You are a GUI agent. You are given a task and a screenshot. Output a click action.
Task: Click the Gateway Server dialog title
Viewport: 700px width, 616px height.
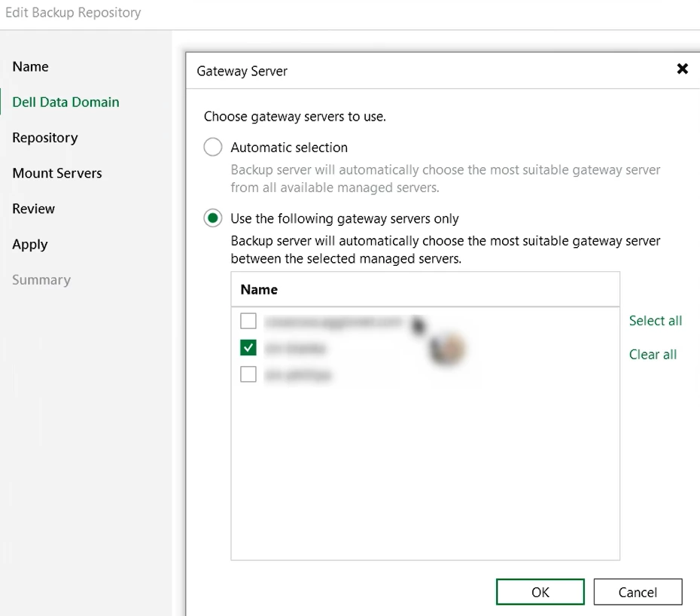(242, 71)
